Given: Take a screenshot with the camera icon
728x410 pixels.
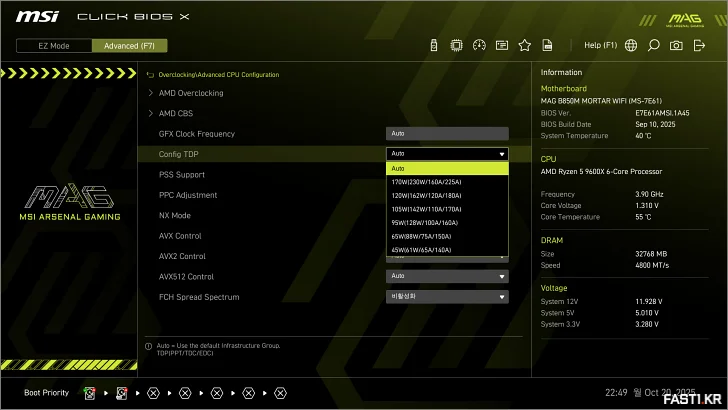Looking at the screenshot, I should pyautogui.click(x=676, y=46).
